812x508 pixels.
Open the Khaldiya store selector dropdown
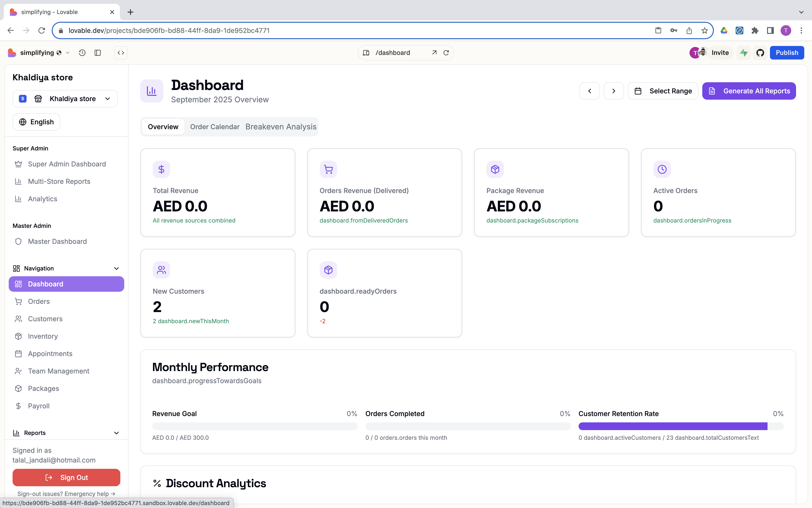(x=65, y=99)
